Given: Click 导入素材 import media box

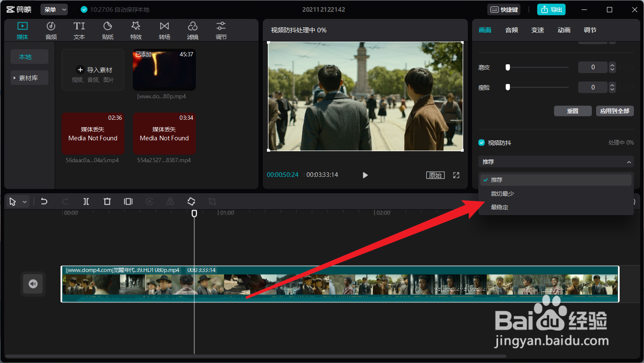Looking at the screenshot, I should pos(93,70).
